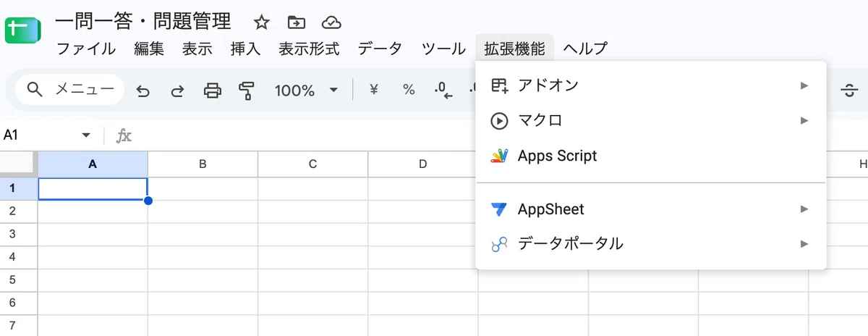868x336 pixels.
Task: Open the データ menu
Action: (380, 49)
